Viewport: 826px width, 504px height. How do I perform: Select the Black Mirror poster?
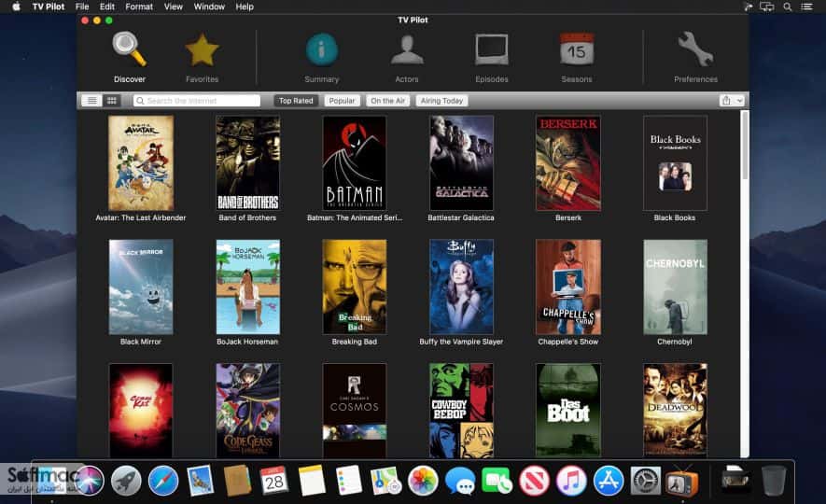coord(141,287)
